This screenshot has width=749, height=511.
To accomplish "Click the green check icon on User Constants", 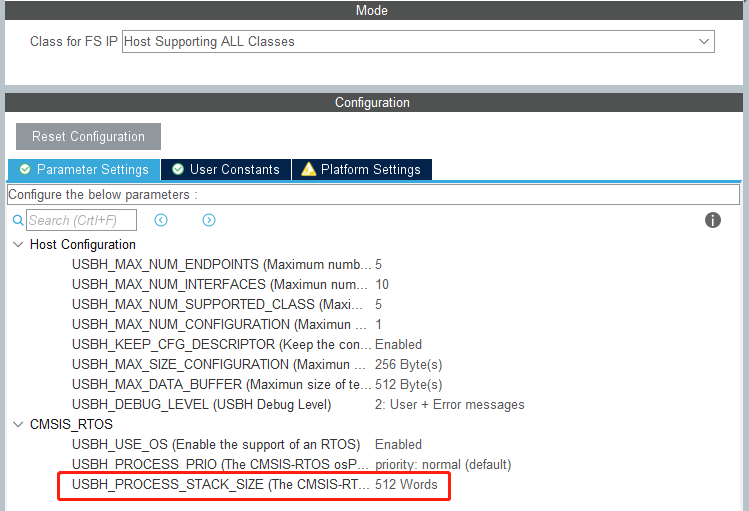I will pyautogui.click(x=178, y=169).
